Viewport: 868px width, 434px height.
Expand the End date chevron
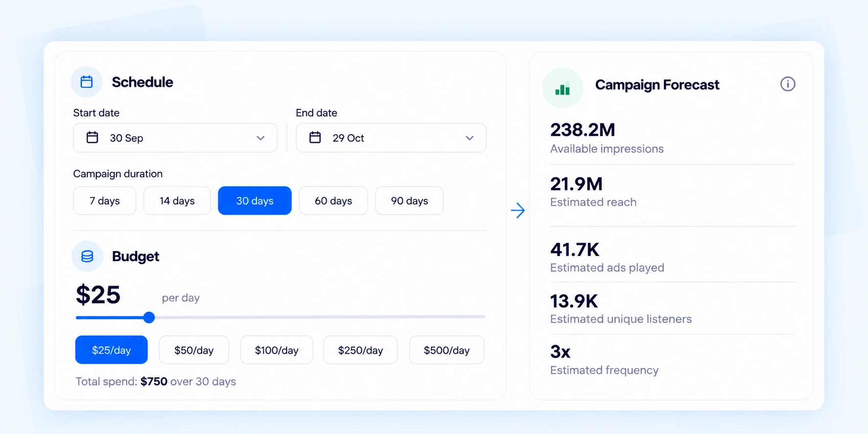470,138
